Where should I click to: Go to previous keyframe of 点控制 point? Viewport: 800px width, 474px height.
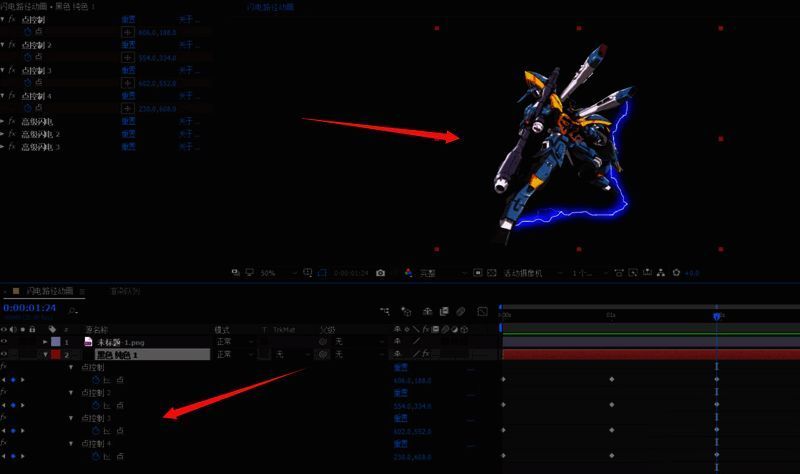point(4,380)
